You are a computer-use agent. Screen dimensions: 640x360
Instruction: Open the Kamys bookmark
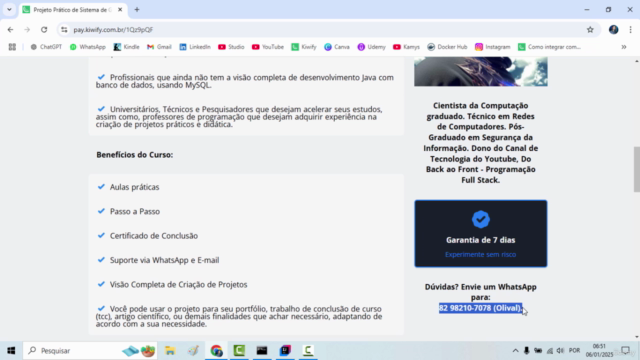[406, 47]
